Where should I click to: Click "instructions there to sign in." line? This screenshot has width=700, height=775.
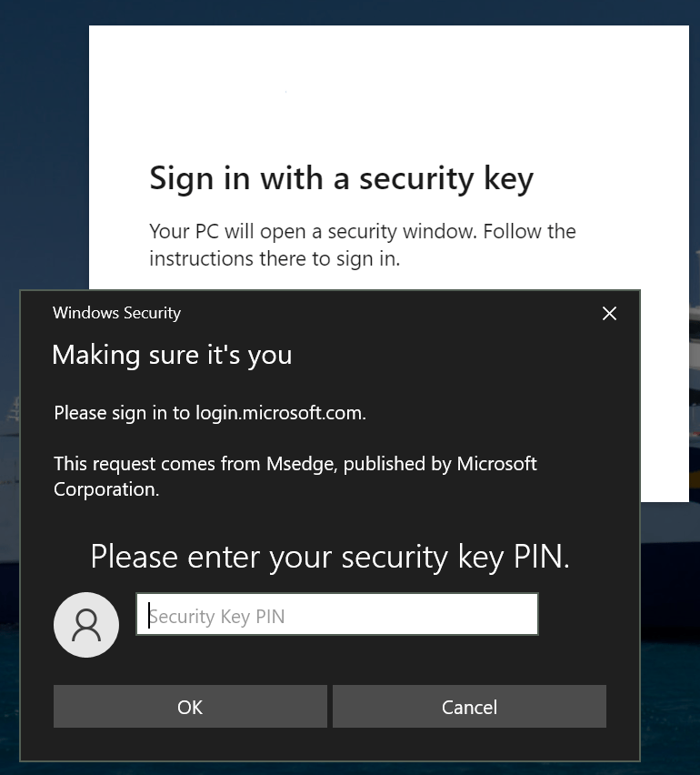[x=275, y=258]
